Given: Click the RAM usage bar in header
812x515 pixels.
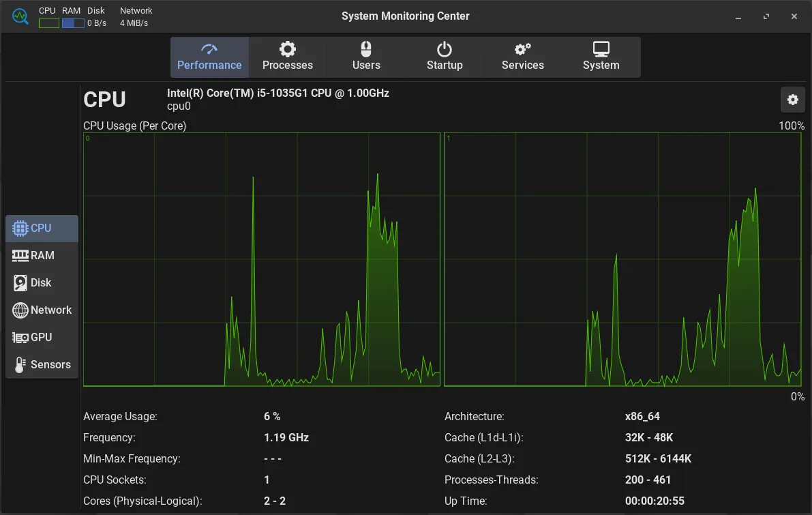Looking at the screenshot, I should click(x=73, y=23).
